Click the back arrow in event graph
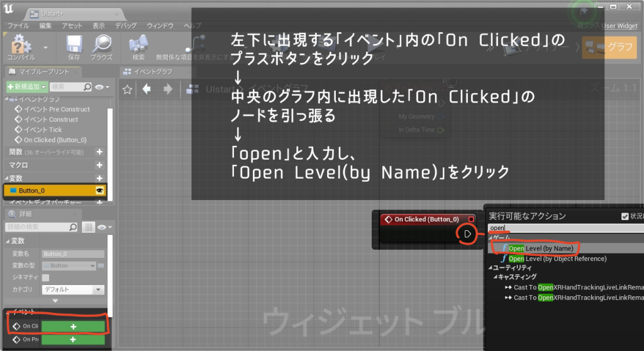Viewport: 644px width, 351px height. tap(147, 89)
